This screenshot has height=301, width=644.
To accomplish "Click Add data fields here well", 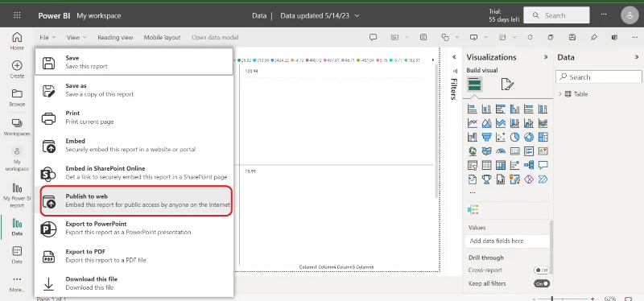I will click(507, 241).
